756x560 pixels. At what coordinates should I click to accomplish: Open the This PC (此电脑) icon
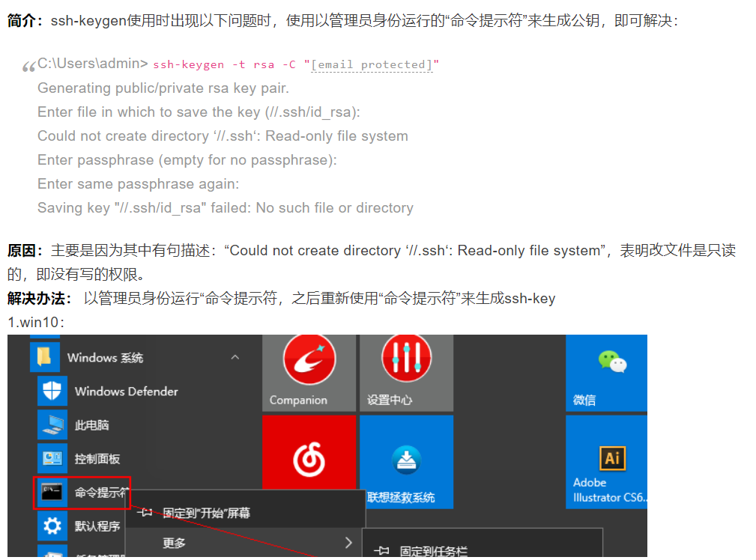(52, 425)
